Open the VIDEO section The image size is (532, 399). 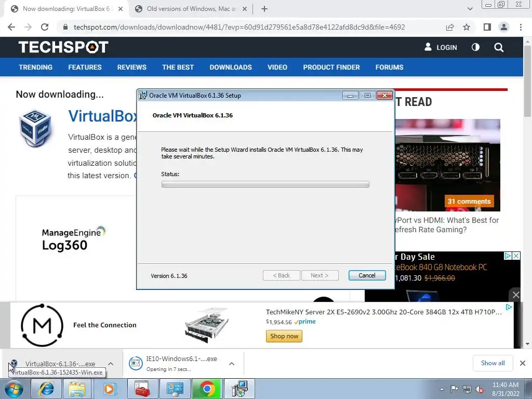[277, 67]
